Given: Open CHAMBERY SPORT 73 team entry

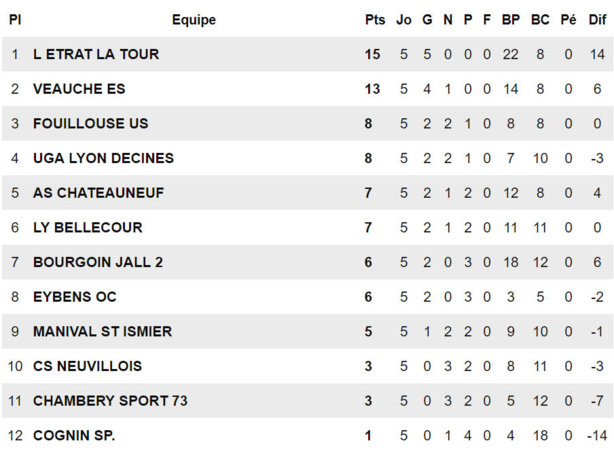Looking at the screenshot, I should click(110, 401).
